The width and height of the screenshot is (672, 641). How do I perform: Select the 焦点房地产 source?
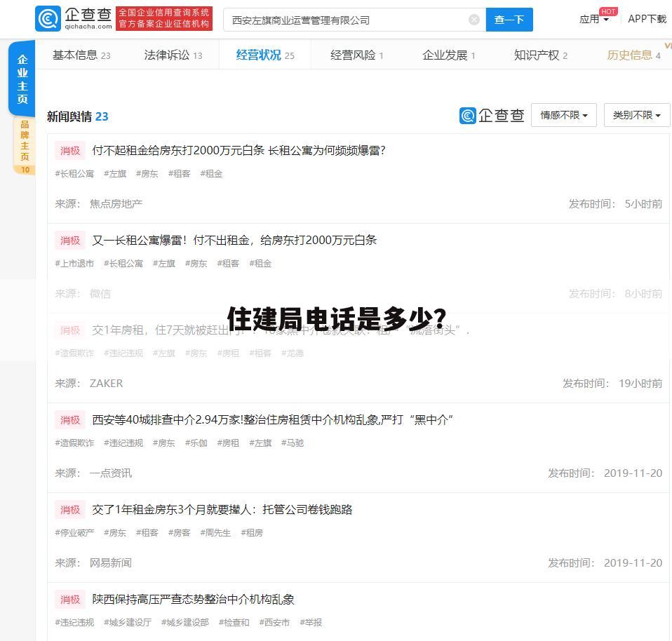coord(116,204)
